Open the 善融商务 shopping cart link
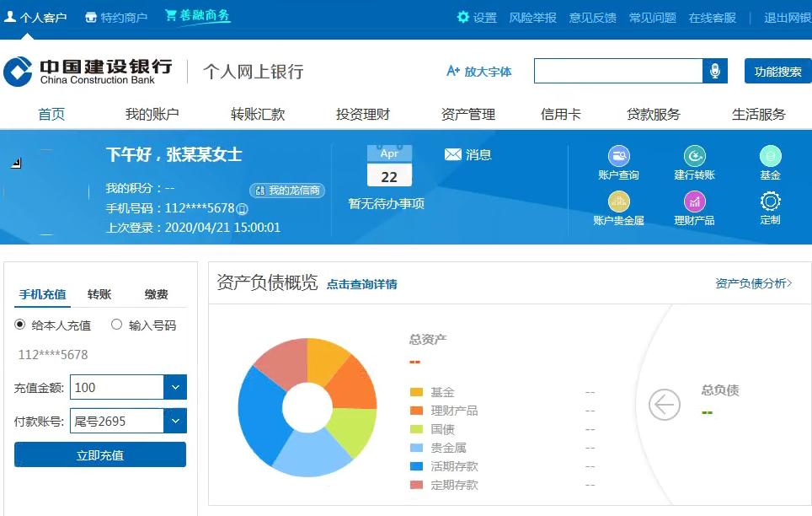Image resolution: width=812 pixels, height=516 pixels. (x=195, y=13)
